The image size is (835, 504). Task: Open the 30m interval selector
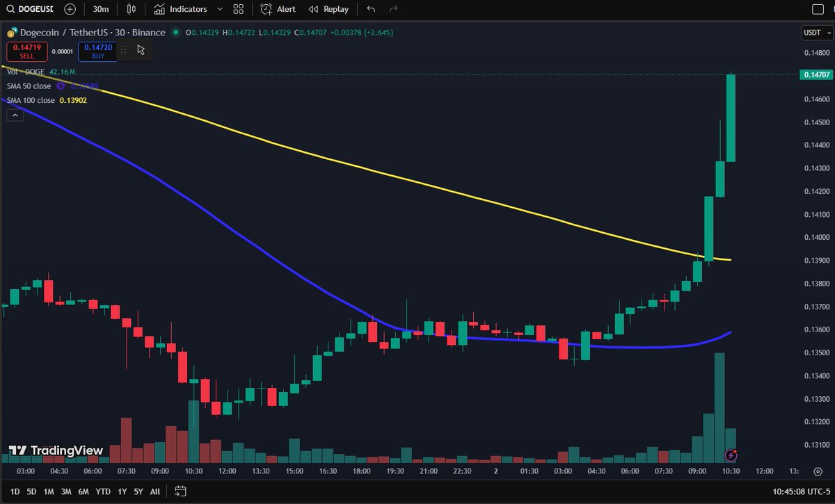click(101, 9)
